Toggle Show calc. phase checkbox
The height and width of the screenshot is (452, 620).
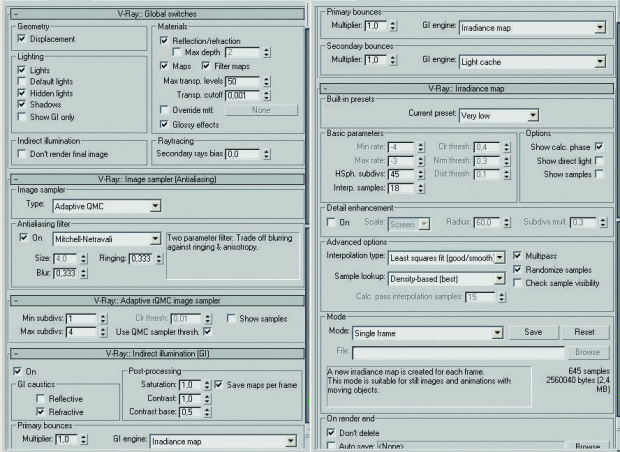[599, 147]
